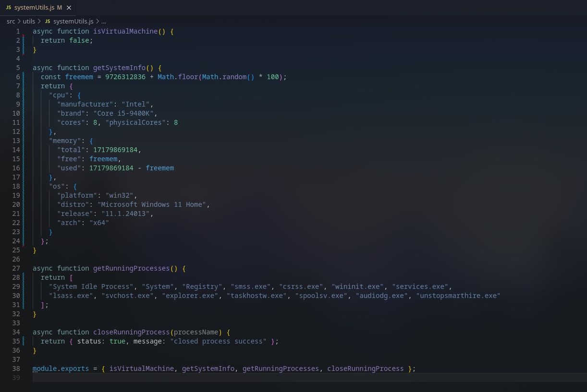
Task: Select the systemUtils.js breadcrumb item
Action: [73, 21]
